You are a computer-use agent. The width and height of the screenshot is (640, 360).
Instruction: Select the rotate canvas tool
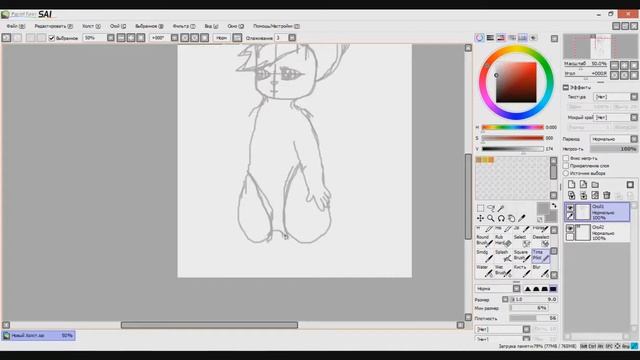coord(501,218)
